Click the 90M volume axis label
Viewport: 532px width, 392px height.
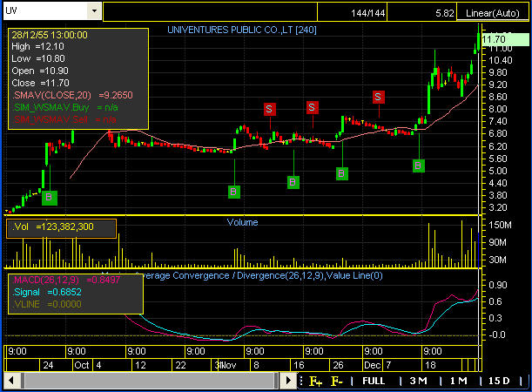pyautogui.click(x=498, y=242)
